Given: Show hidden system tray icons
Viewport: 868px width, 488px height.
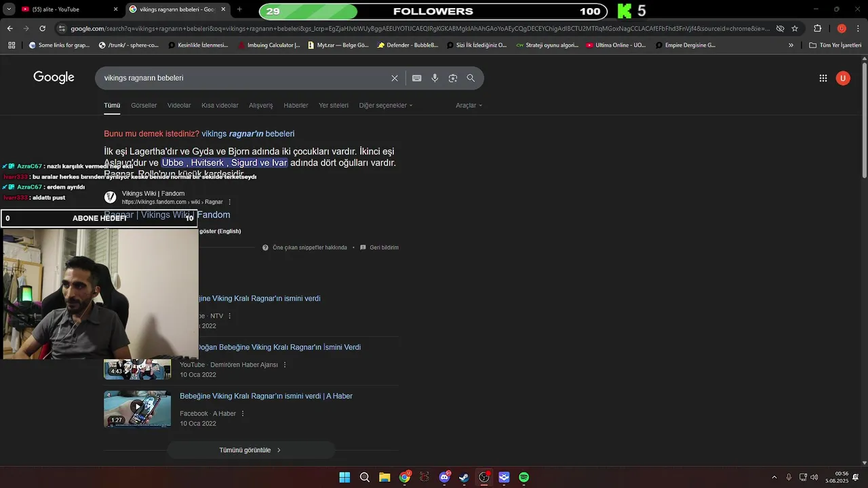Looking at the screenshot, I should click(774, 477).
